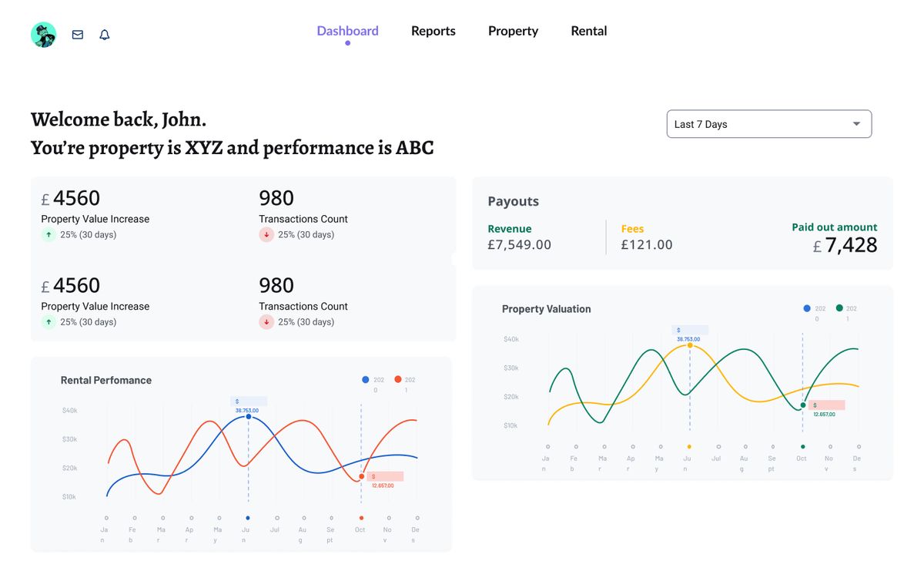
Task: Click the Property Valuation chart title
Action: pos(547,309)
